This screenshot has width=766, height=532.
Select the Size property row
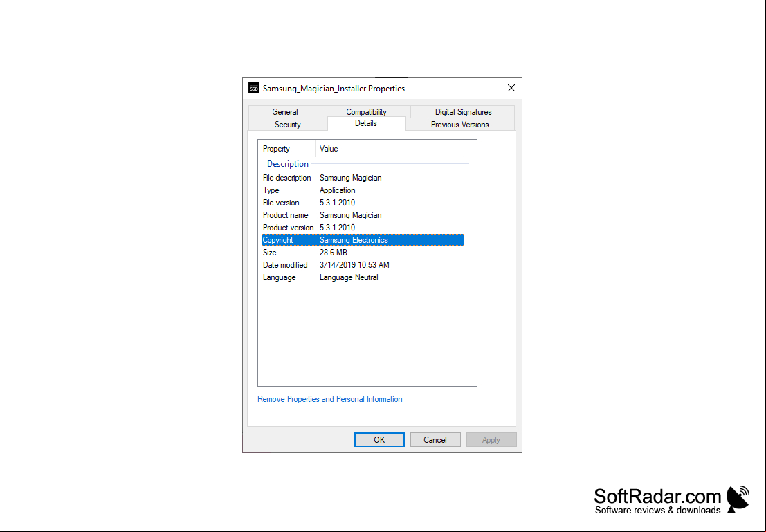pyautogui.click(x=363, y=253)
